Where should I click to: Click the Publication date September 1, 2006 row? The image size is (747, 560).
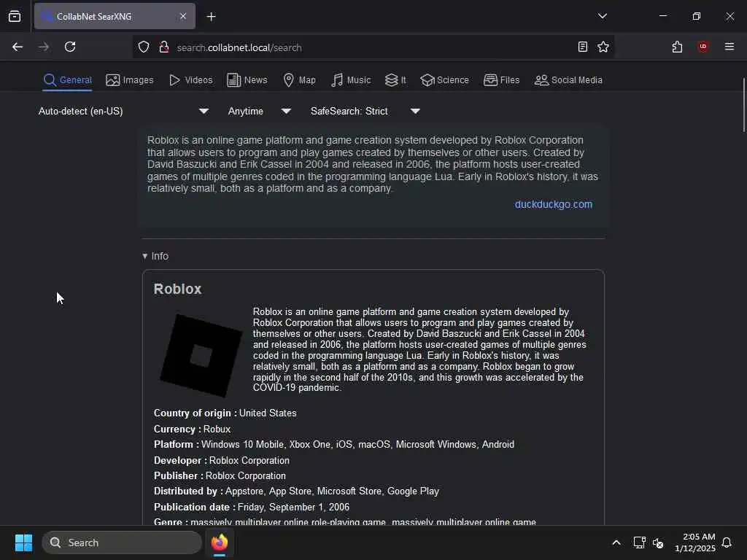(x=252, y=507)
